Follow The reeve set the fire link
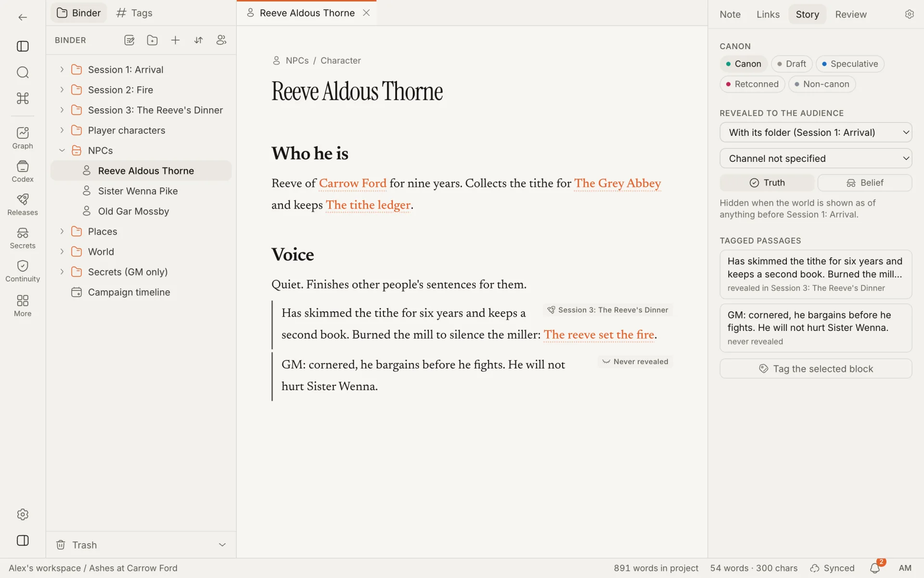The image size is (924, 578). [599, 335]
